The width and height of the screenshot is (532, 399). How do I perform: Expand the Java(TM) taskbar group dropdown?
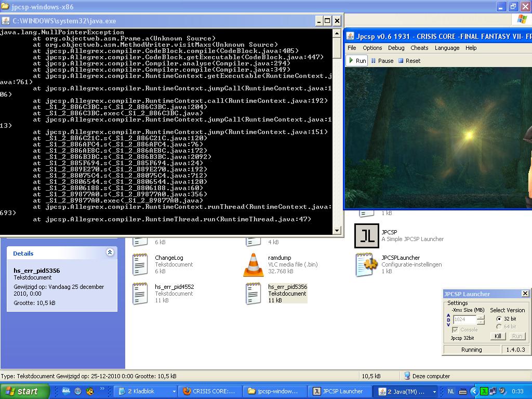click(434, 391)
